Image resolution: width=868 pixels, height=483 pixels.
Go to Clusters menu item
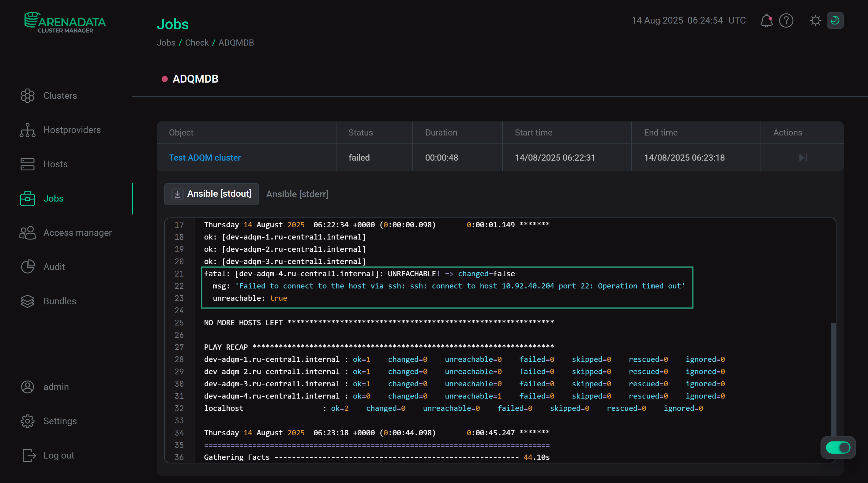[x=60, y=95]
